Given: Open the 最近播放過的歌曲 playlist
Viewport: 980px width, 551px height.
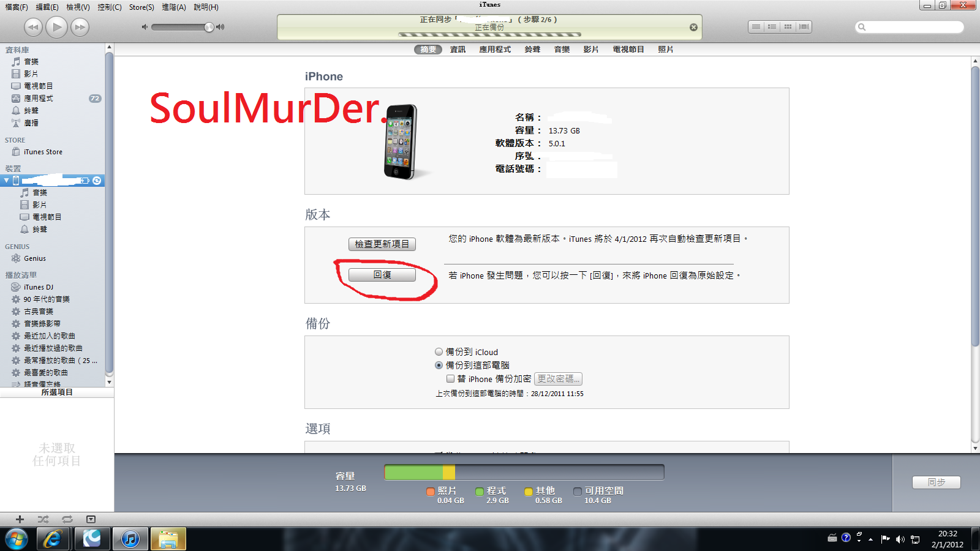Looking at the screenshot, I should tap(53, 348).
